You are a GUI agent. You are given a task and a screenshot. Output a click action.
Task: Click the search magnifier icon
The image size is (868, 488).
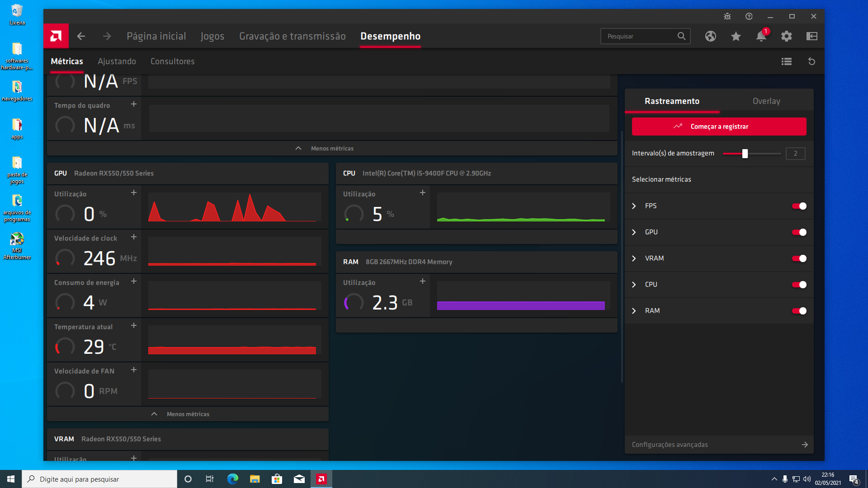pos(681,36)
